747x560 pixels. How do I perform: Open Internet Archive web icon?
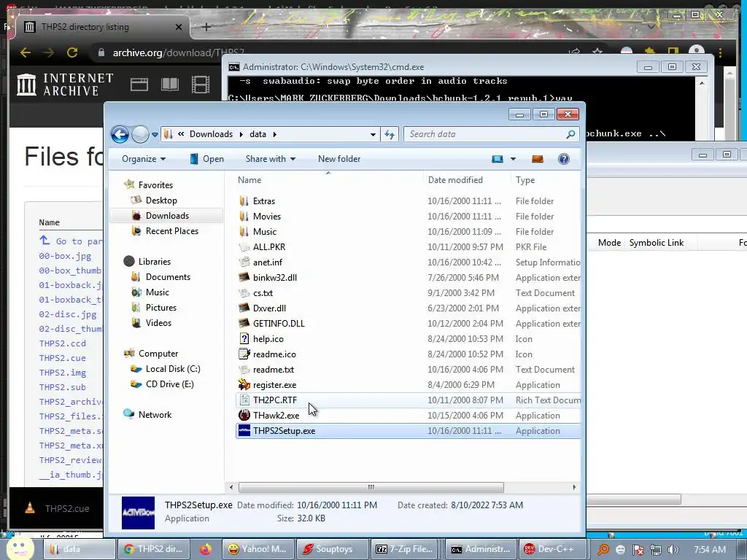(x=139, y=85)
